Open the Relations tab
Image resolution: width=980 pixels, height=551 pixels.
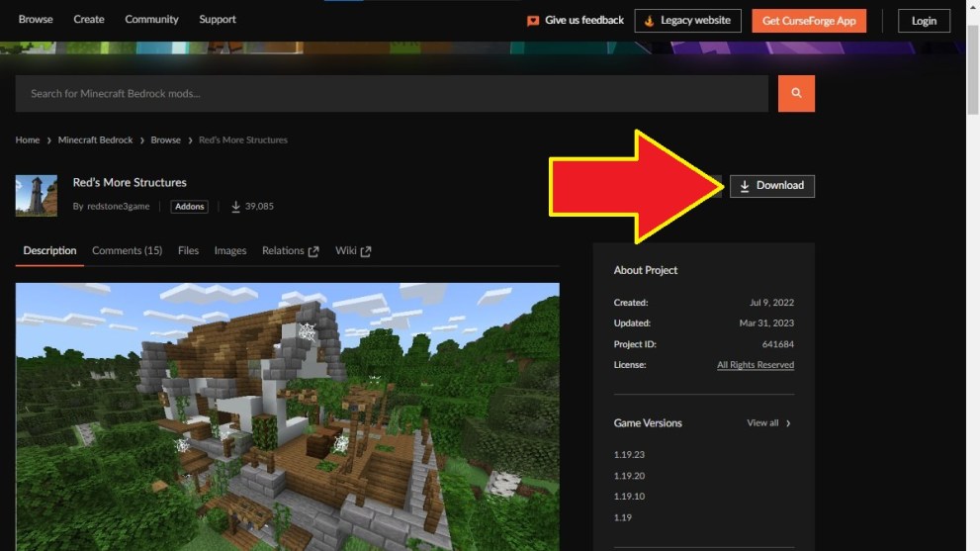(x=290, y=251)
